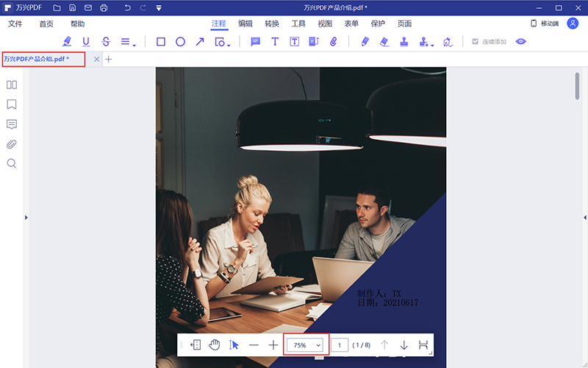This screenshot has width=588, height=368.
Task: Select the strikethrough annotation tool
Action: coord(106,42)
